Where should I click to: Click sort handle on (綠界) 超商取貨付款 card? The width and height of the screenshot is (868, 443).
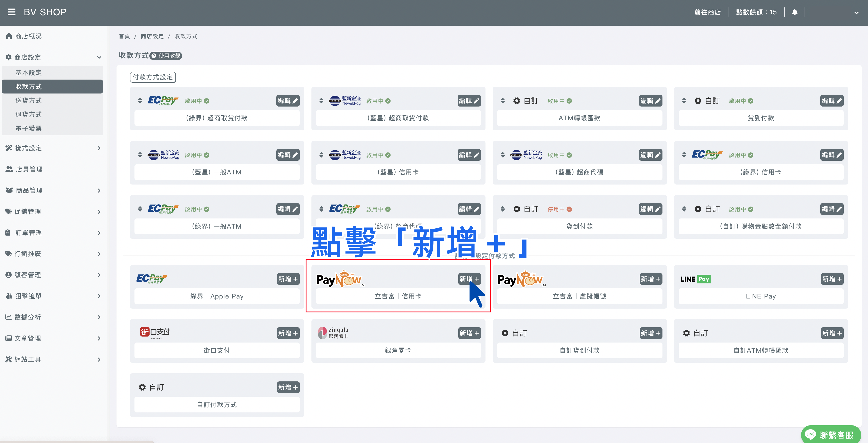click(x=140, y=100)
